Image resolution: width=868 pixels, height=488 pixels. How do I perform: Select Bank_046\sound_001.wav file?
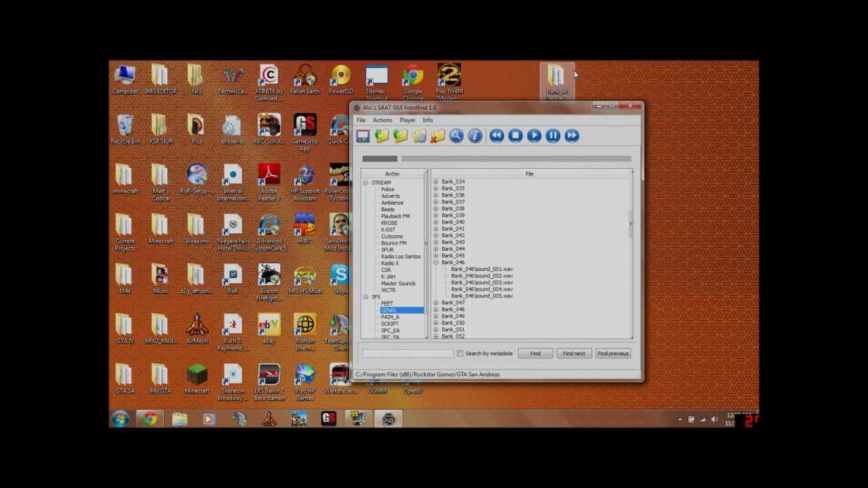(x=482, y=269)
